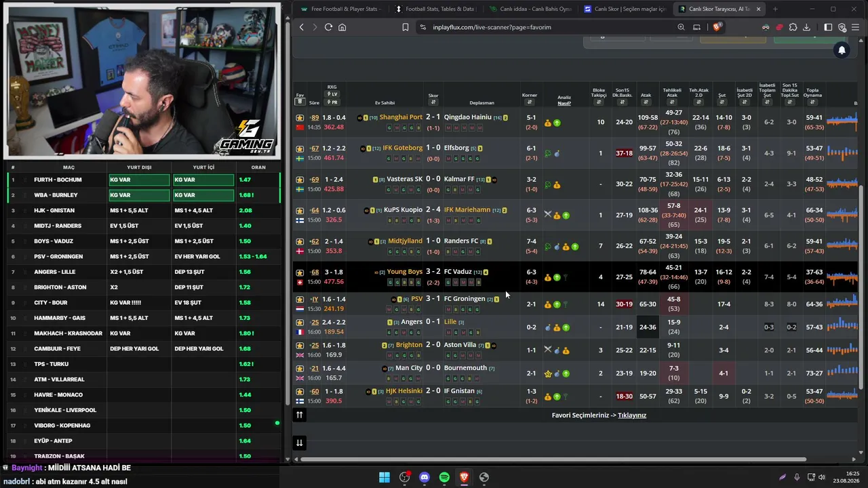Jump to bottom with the double down arrow
The image size is (868, 488).
point(299,443)
